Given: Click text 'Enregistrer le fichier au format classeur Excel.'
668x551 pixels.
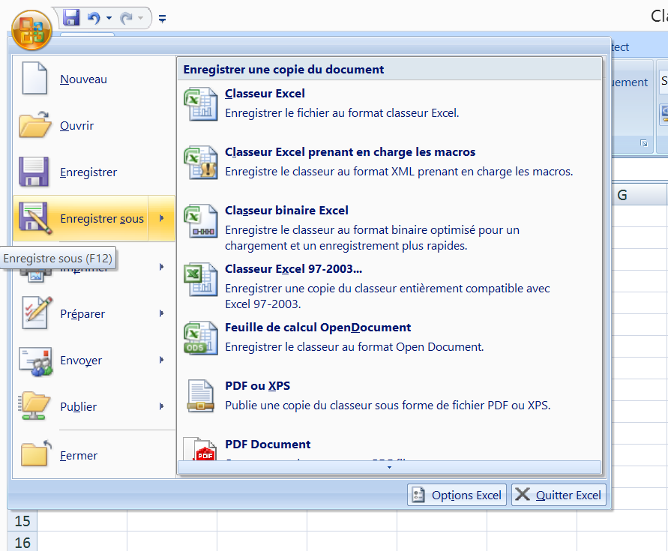Looking at the screenshot, I should [342, 113].
